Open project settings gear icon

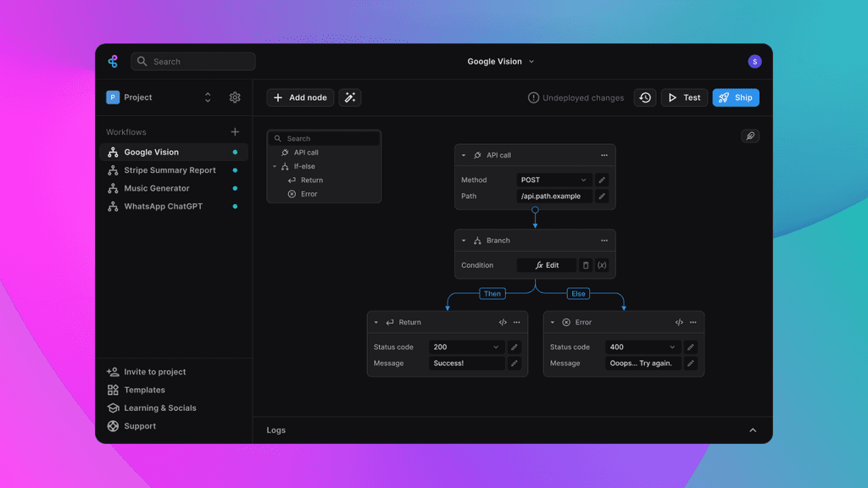pos(235,97)
